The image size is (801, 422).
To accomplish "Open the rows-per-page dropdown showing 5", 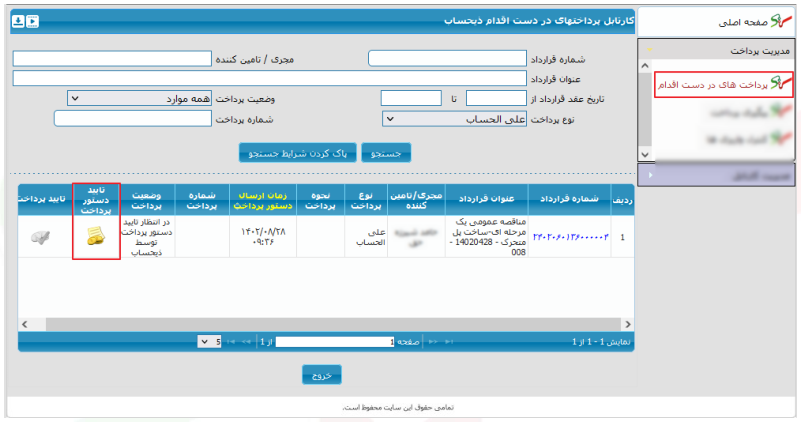I will 209,342.
